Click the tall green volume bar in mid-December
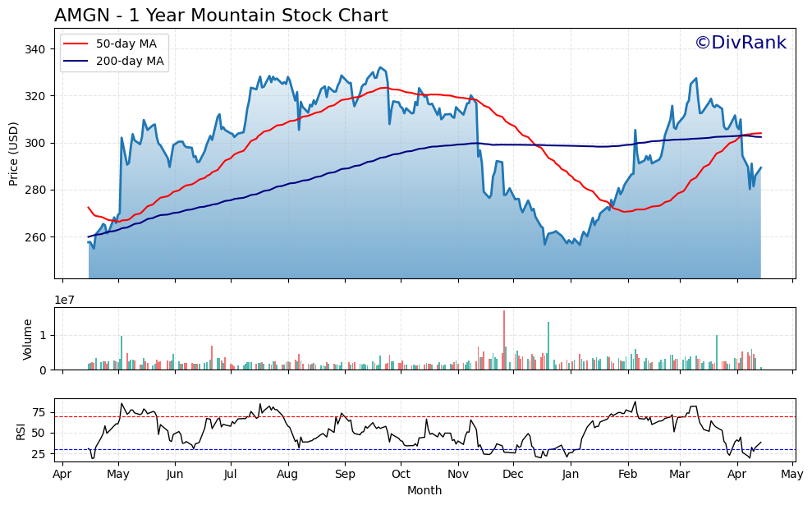Viewport: 812px width, 505px height. tap(548, 346)
